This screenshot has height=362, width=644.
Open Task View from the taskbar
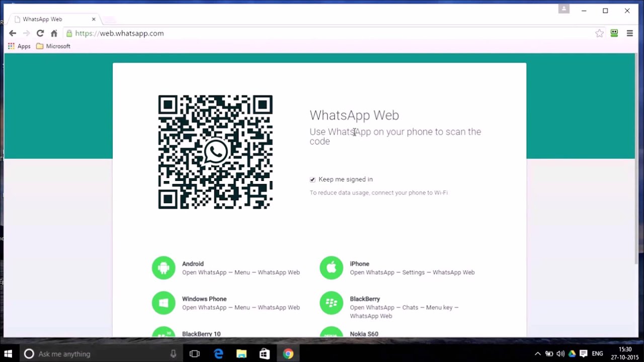[x=194, y=354]
